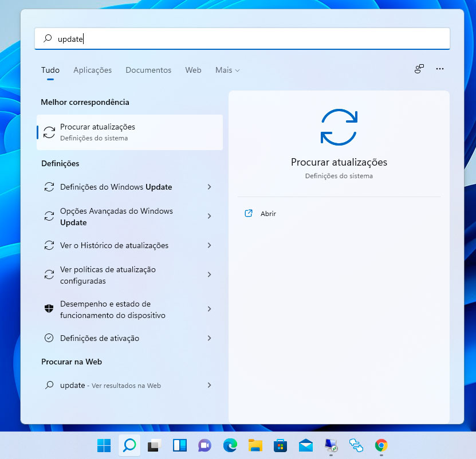Open Microsoft Edge from the taskbar
The width and height of the screenshot is (476, 459).
(230, 445)
